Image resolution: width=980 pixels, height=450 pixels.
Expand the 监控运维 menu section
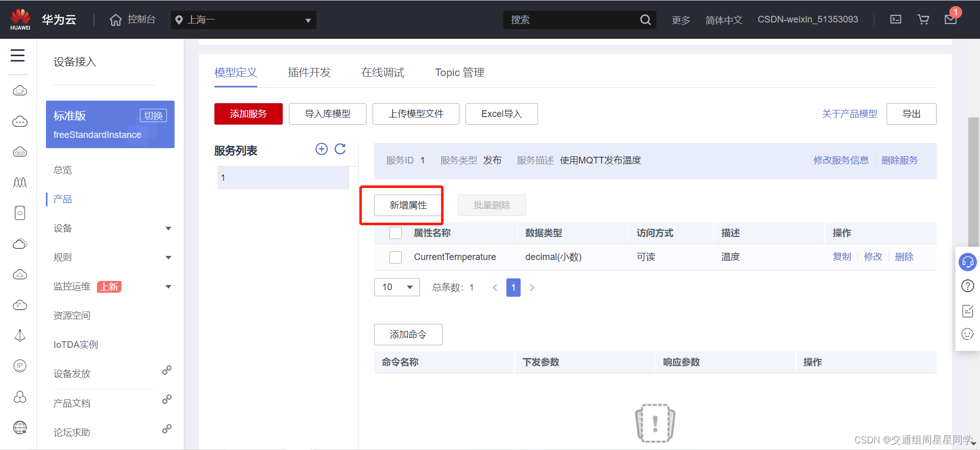pyautogui.click(x=168, y=287)
